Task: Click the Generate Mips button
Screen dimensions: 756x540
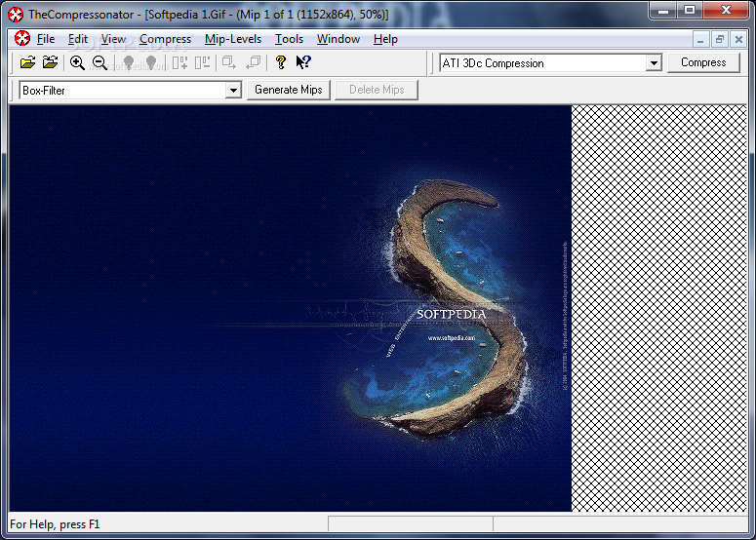Action: click(x=289, y=90)
